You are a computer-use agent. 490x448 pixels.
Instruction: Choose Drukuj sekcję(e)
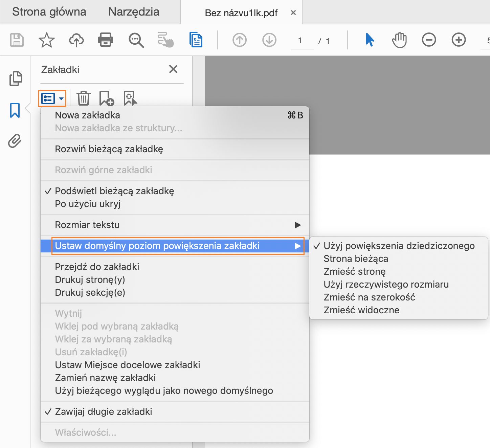coord(175,293)
